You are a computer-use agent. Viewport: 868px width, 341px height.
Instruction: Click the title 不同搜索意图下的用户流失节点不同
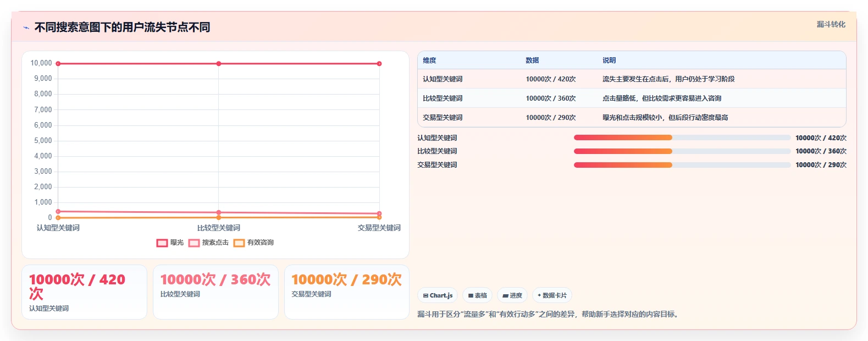[x=122, y=28]
